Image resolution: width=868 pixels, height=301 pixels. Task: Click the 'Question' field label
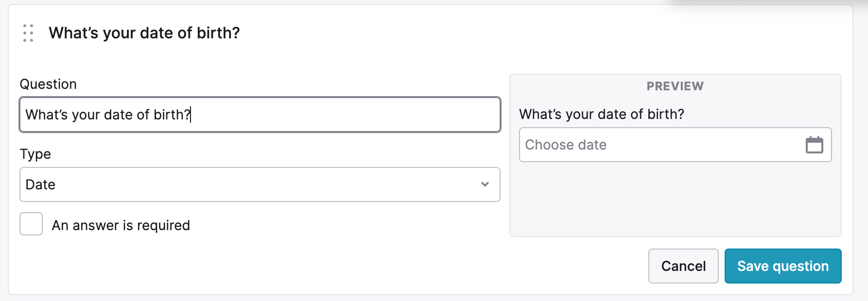(48, 84)
